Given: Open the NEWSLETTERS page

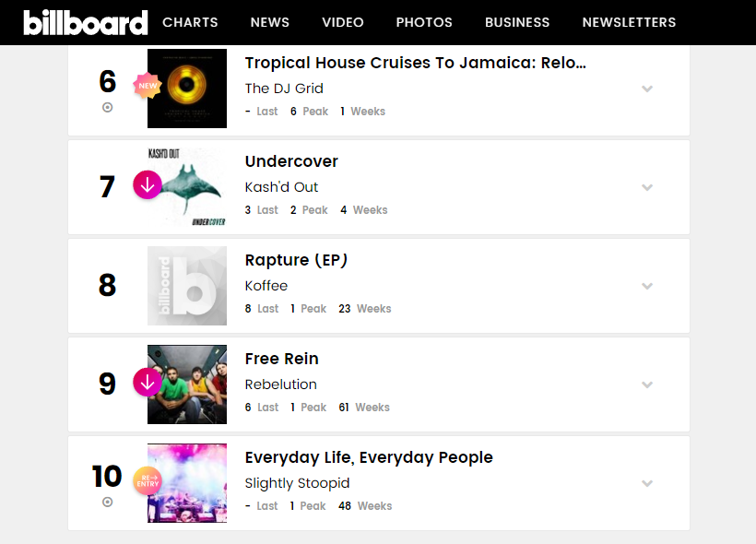Looking at the screenshot, I should 629,22.
